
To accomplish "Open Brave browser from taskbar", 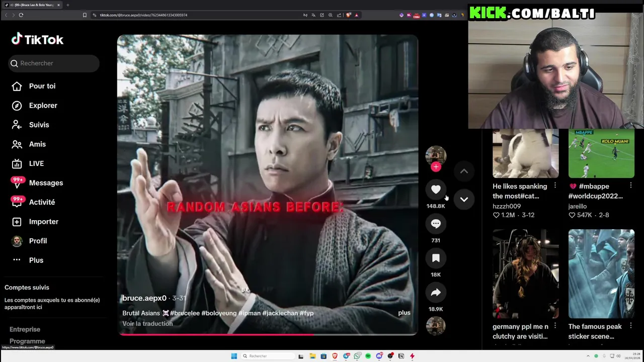I will 335,356.
